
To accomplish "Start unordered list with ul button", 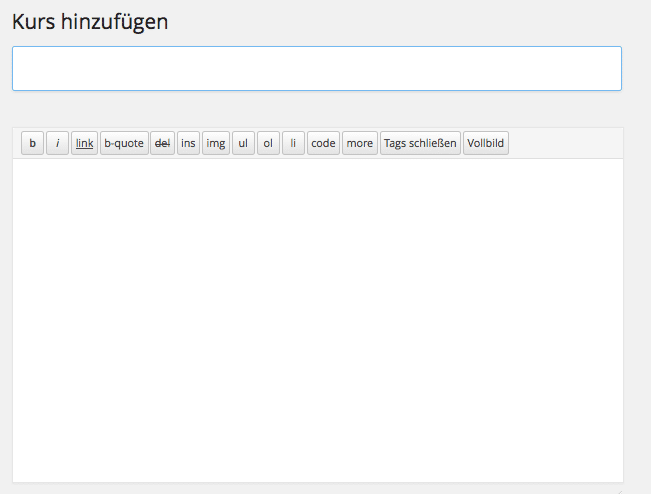I will point(243,143).
